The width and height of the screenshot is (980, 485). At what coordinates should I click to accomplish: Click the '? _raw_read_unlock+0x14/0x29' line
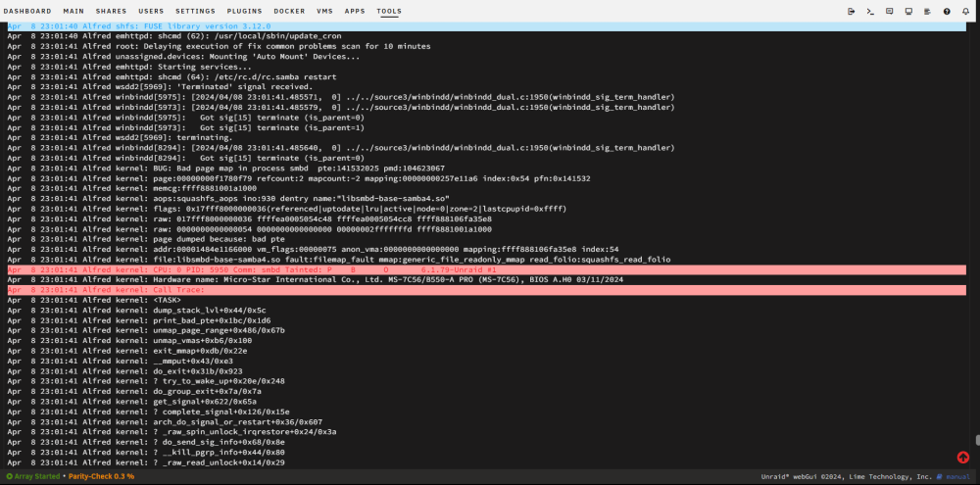click(146, 461)
